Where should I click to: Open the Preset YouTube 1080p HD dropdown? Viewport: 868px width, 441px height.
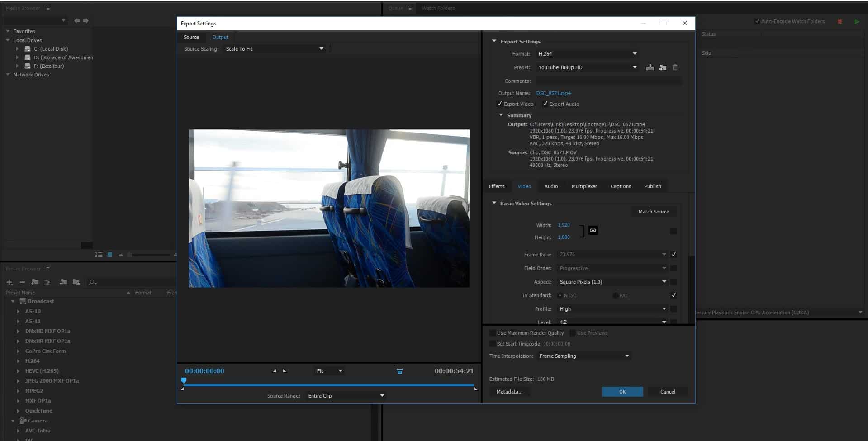pos(587,67)
